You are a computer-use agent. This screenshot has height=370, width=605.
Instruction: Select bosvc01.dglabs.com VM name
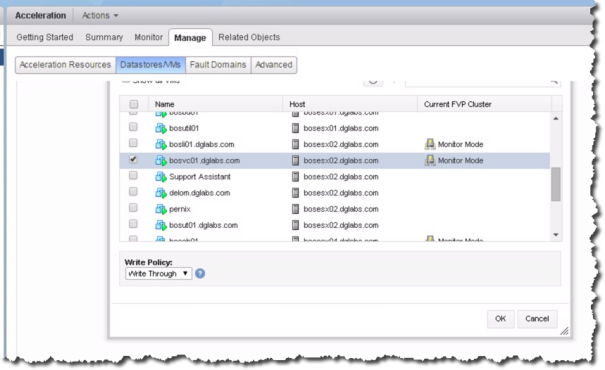(x=204, y=161)
